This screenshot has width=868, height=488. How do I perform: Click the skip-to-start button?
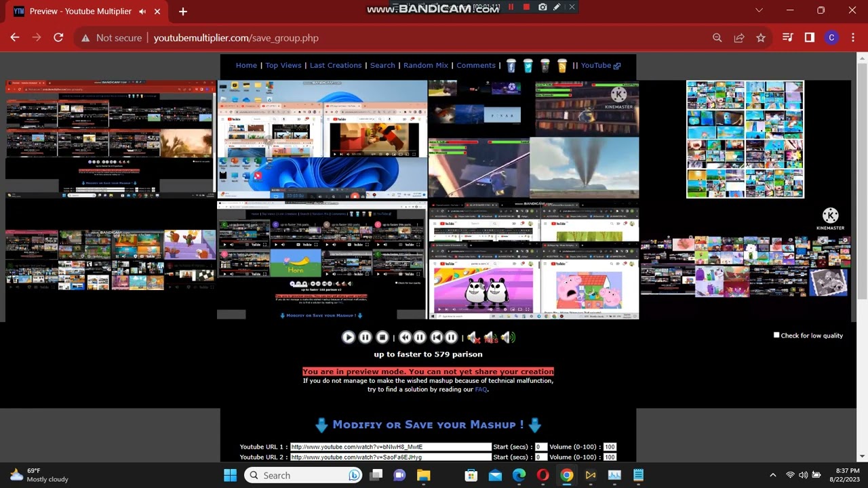pos(437,337)
